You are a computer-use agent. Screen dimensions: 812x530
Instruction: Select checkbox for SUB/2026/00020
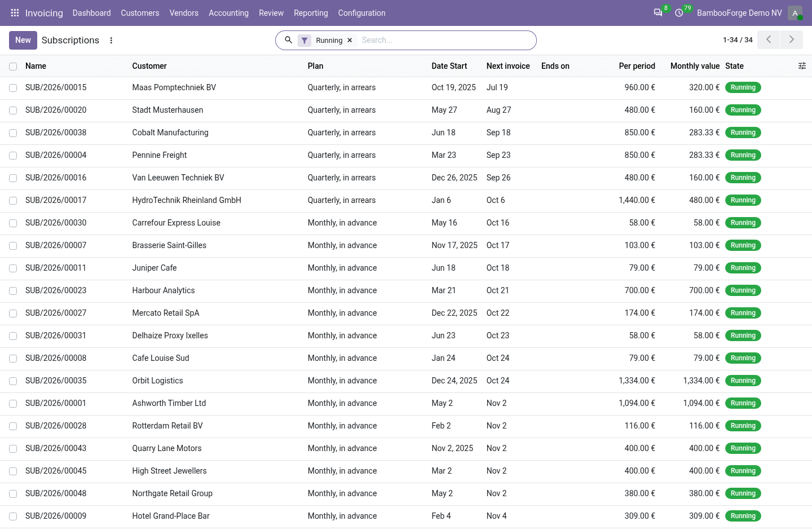click(13, 111)
